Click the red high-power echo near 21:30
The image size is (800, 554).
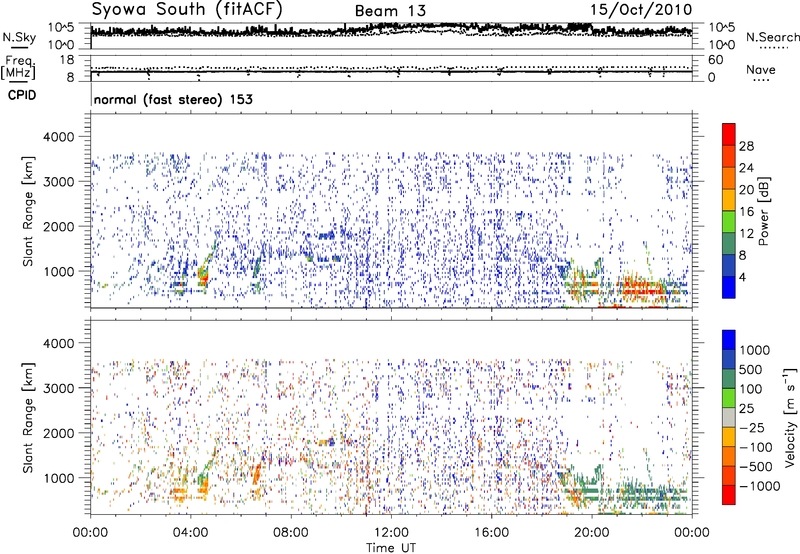coord(642,289)
